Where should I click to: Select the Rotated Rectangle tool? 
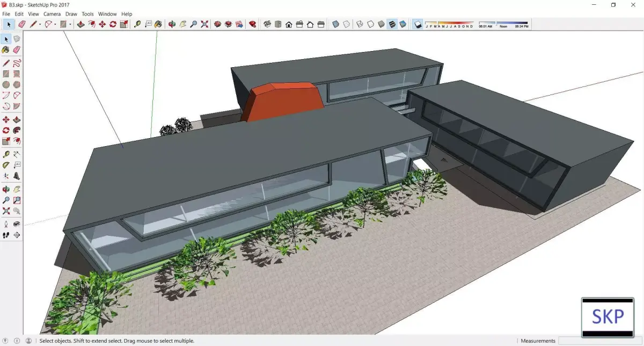(17, 74)
